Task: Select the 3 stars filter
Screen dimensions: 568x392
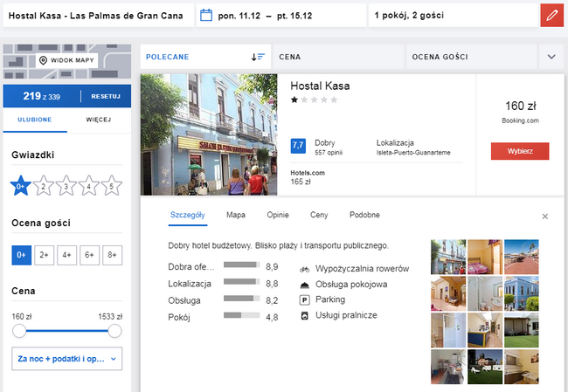Action: tap(66, 186)
